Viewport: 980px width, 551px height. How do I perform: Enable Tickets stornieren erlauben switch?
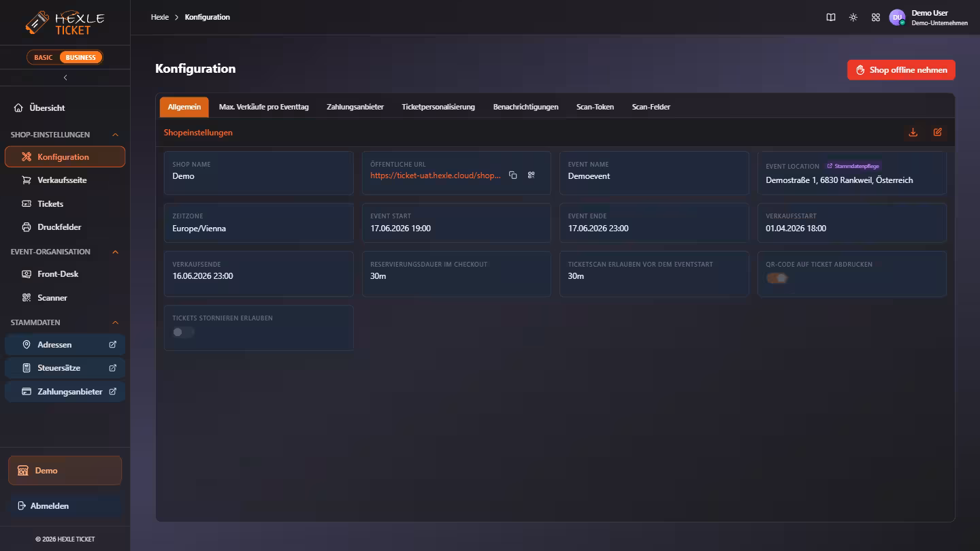pos(184,332)
